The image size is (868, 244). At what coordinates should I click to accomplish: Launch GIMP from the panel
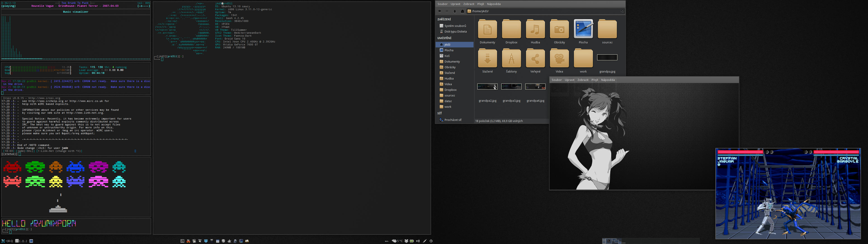pos(229,241)
